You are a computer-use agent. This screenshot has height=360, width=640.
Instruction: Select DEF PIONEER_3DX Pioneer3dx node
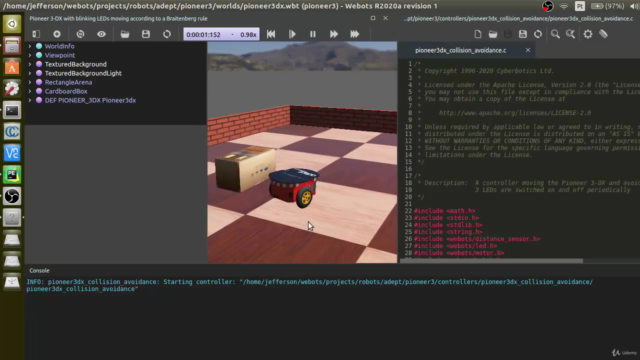pyautogui.click(x=90, y=100)
